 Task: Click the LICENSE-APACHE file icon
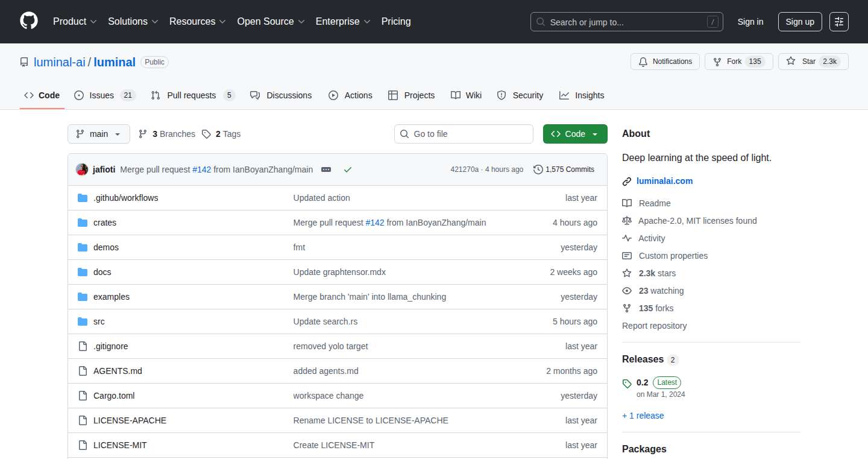click(x=83, y=420)
